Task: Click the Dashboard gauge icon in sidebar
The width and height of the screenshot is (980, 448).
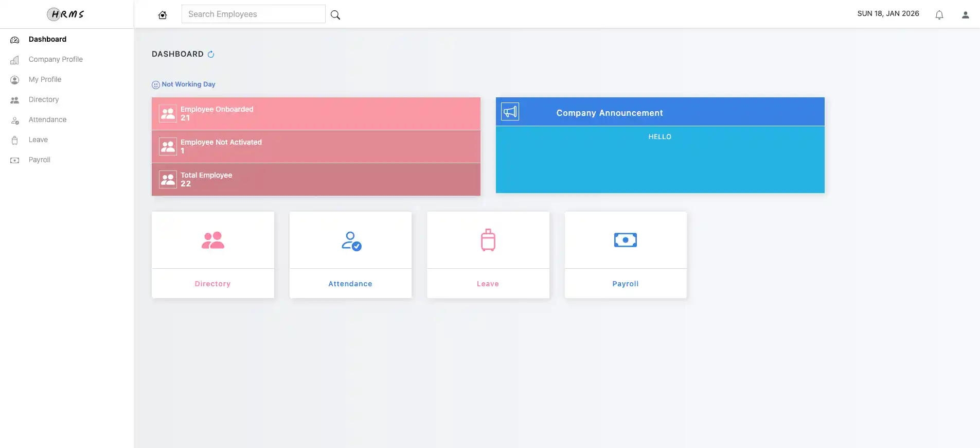Action: coord(15,40)
